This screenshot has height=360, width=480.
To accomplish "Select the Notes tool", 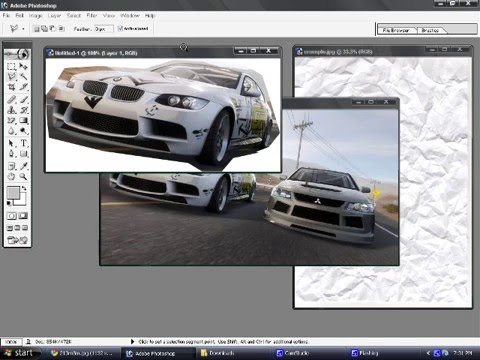I will [11, 166].
